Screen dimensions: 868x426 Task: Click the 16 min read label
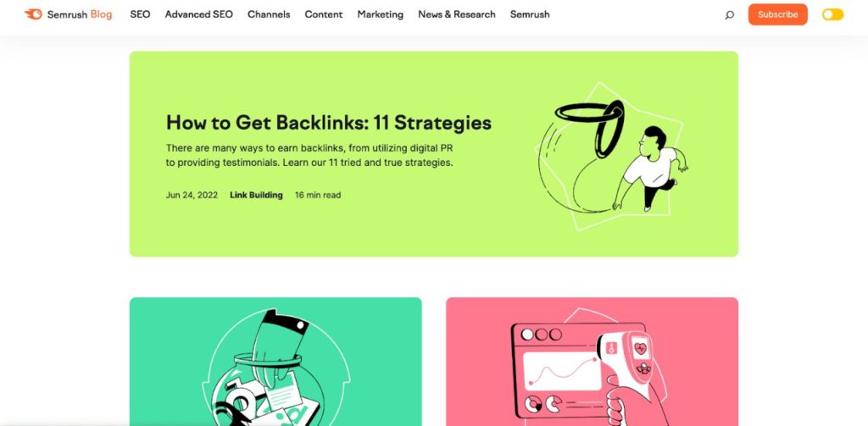tap(318, 195)
